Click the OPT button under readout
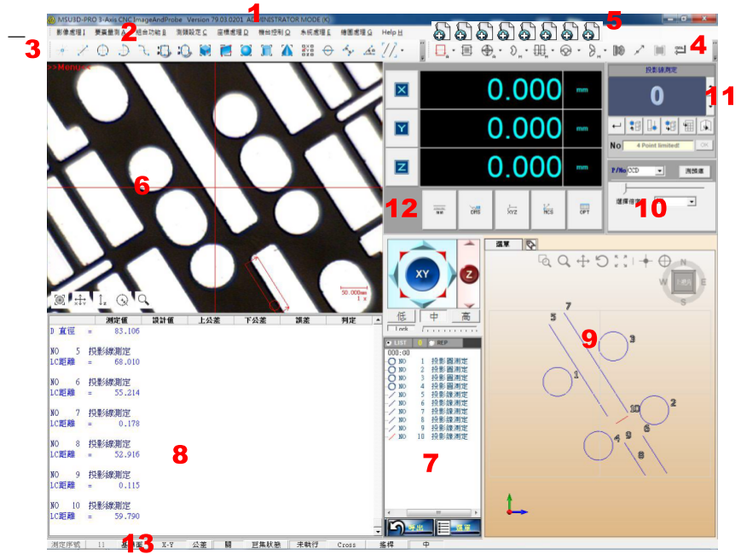Image resolution: width=741 pixels, height=560 pixels. coord(585,210)
